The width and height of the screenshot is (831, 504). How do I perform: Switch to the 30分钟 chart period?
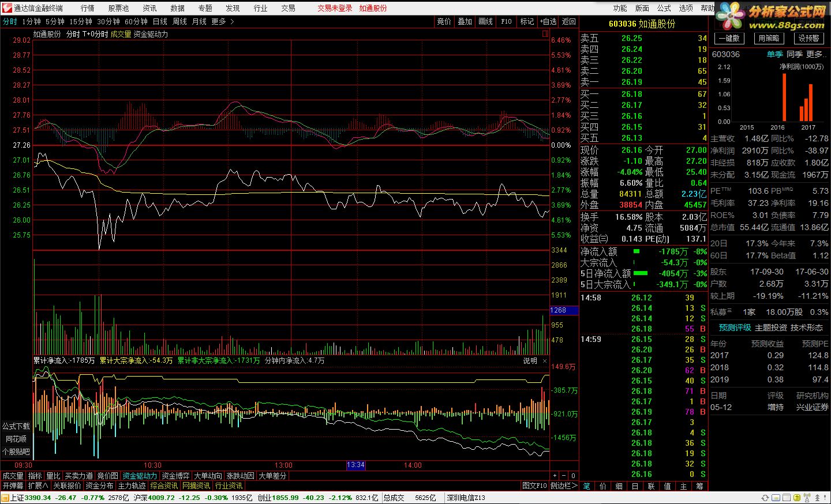108,21
